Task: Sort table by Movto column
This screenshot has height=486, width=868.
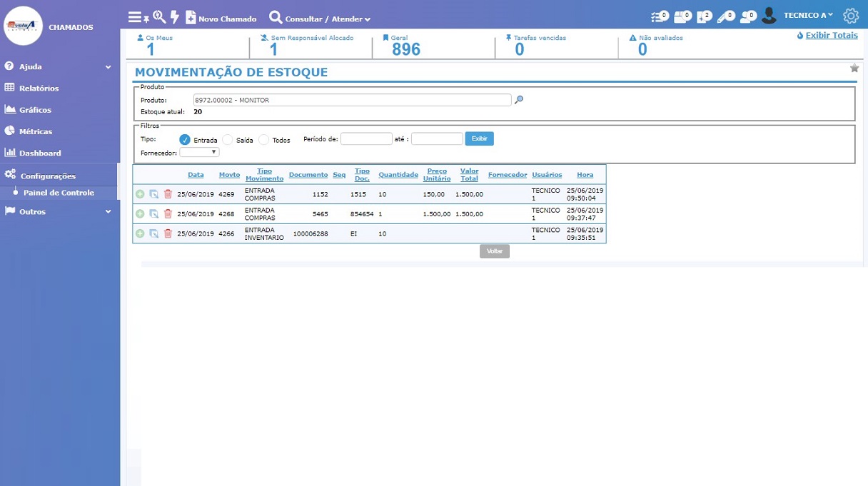Action: pyautogui.click(x=229, y=175)
